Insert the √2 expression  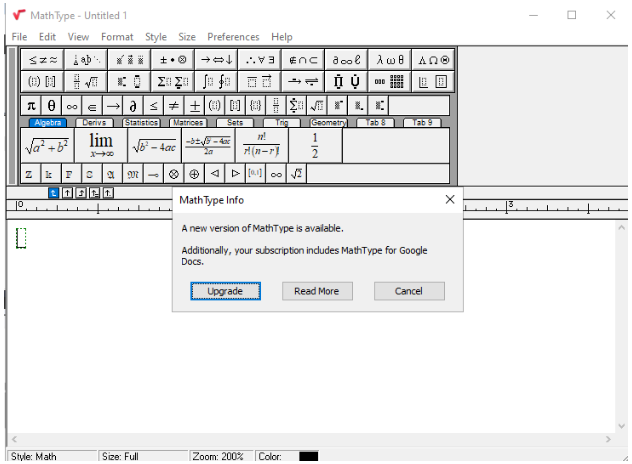[x=296, y=174]
